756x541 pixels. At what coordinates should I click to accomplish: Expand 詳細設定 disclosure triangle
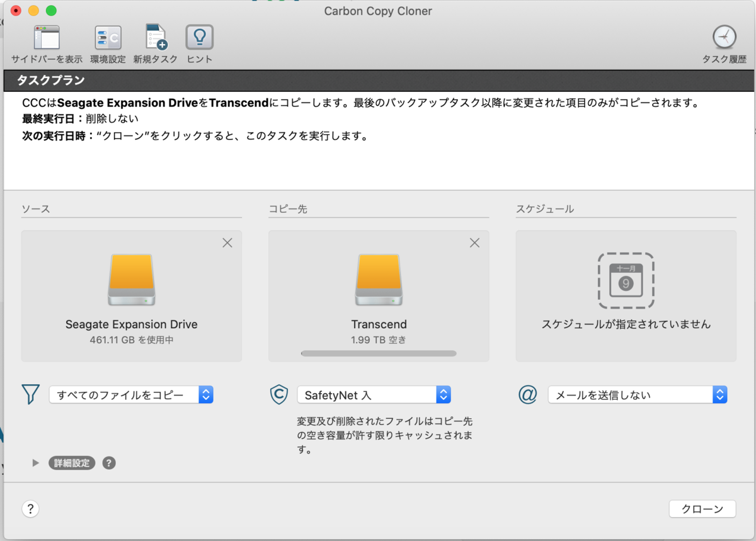coord(36,463)
